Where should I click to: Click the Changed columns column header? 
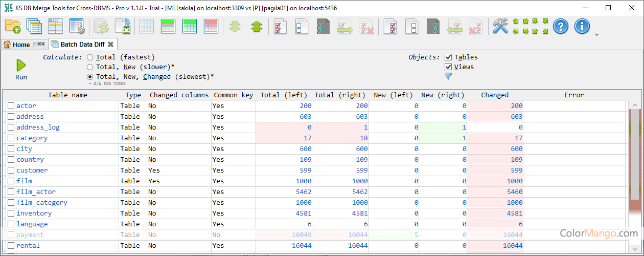pos(179,95)
